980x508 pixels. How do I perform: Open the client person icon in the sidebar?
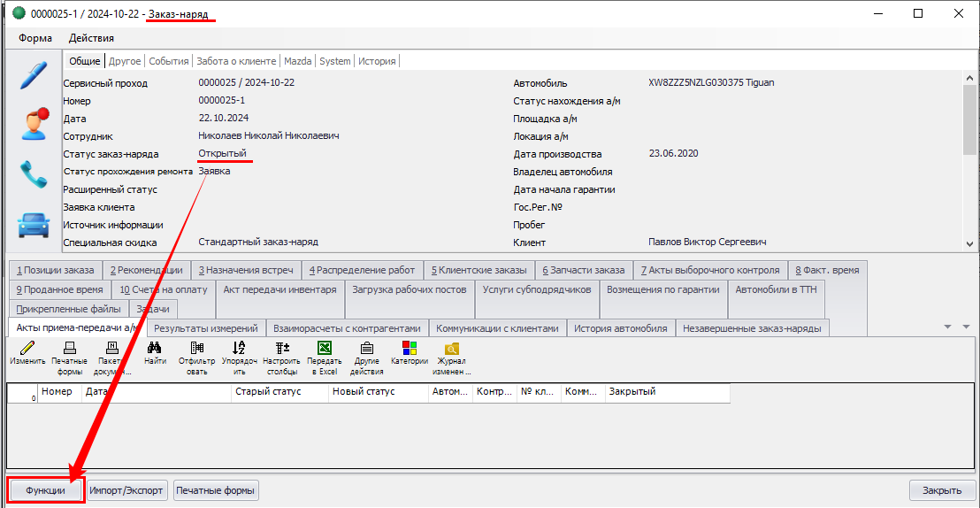34,124
